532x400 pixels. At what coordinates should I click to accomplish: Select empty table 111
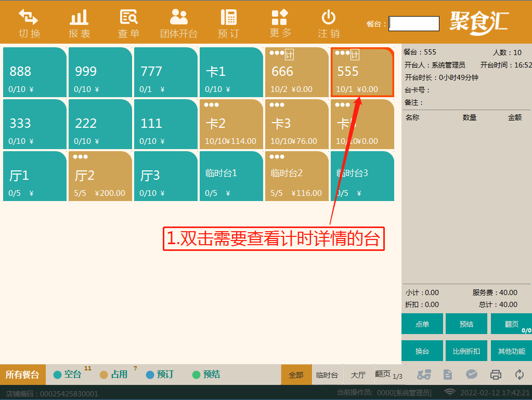pyautogui.click(x=165, y=124)
